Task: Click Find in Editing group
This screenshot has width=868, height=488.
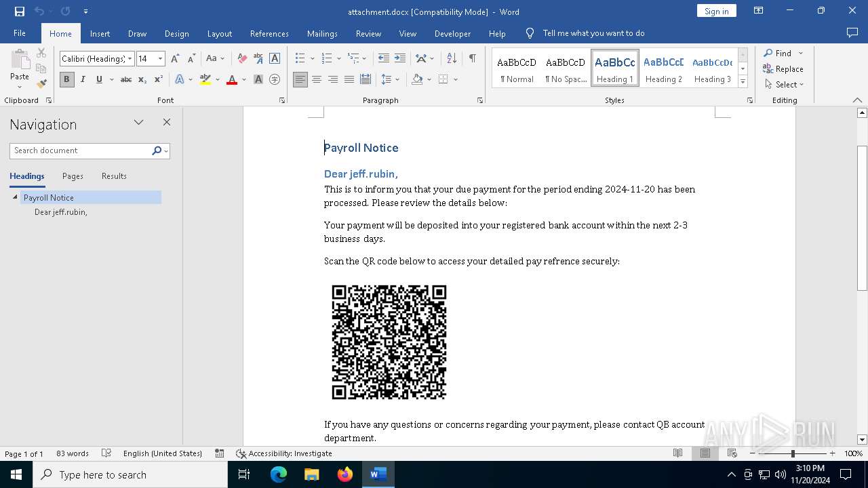Action: tap(777, 53)
